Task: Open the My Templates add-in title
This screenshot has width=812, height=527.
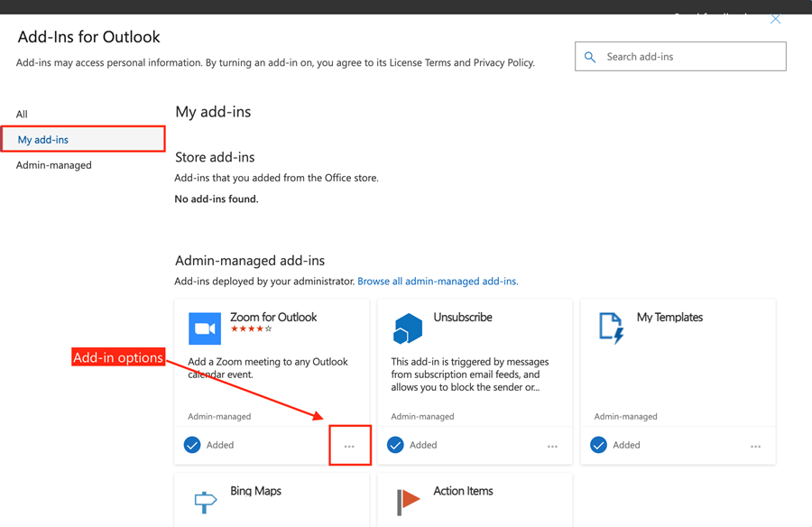Action: point(669,317)
